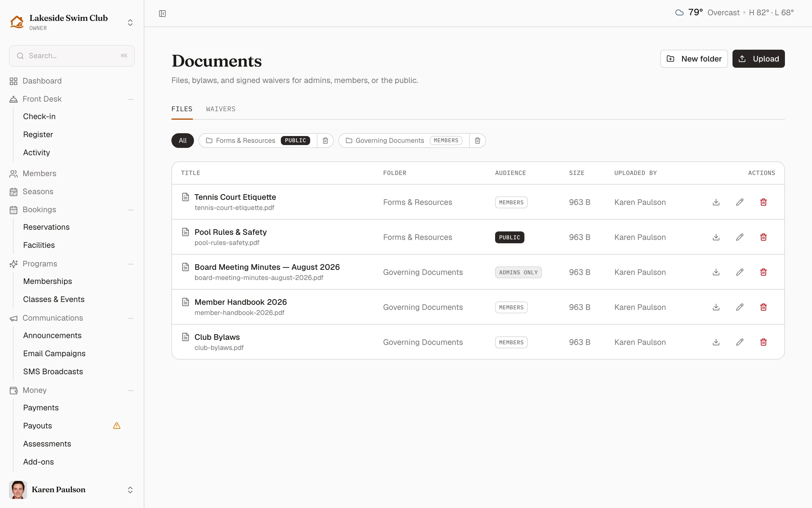Viewport: 812px width, 508px height.
Task: Edit Pool Rules & Safety entry
Action: (740, 237)
